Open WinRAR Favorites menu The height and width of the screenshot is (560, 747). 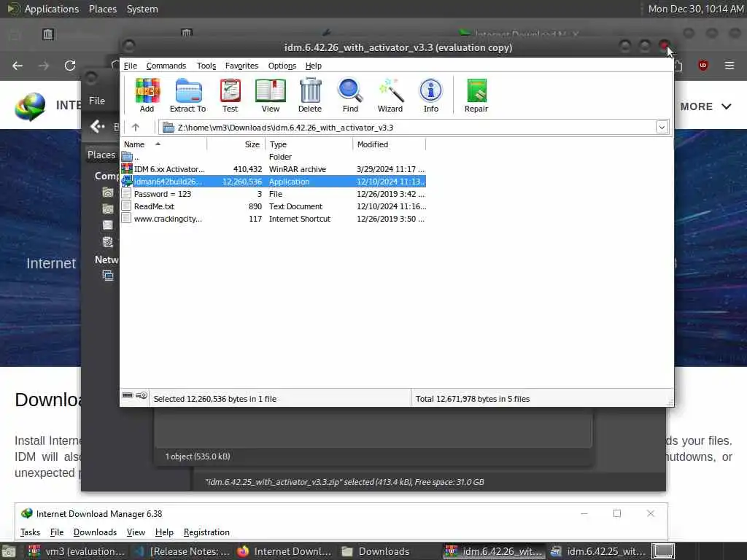[241, 66]
